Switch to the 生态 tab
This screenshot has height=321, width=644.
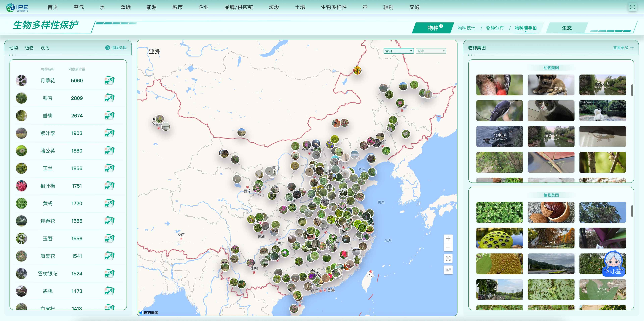click(567, 28)
